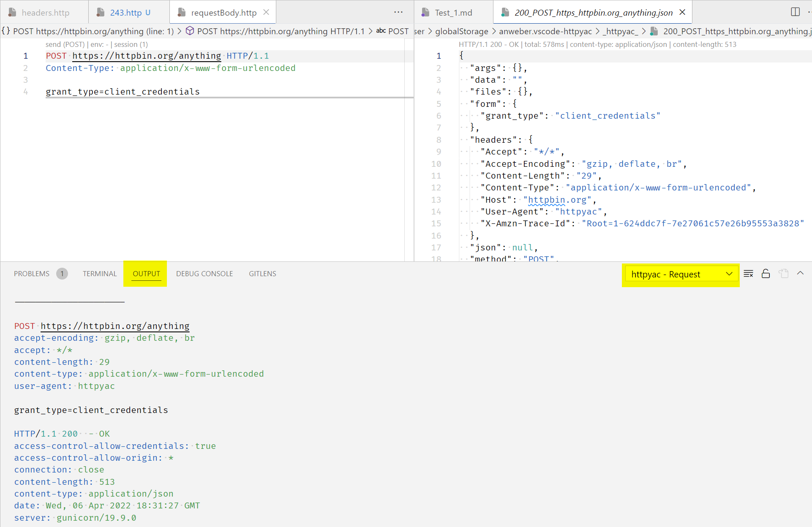Screen dimensions: 812x527
Task: Close the 200_POST json result tab
Action: [x=682, y=12]
